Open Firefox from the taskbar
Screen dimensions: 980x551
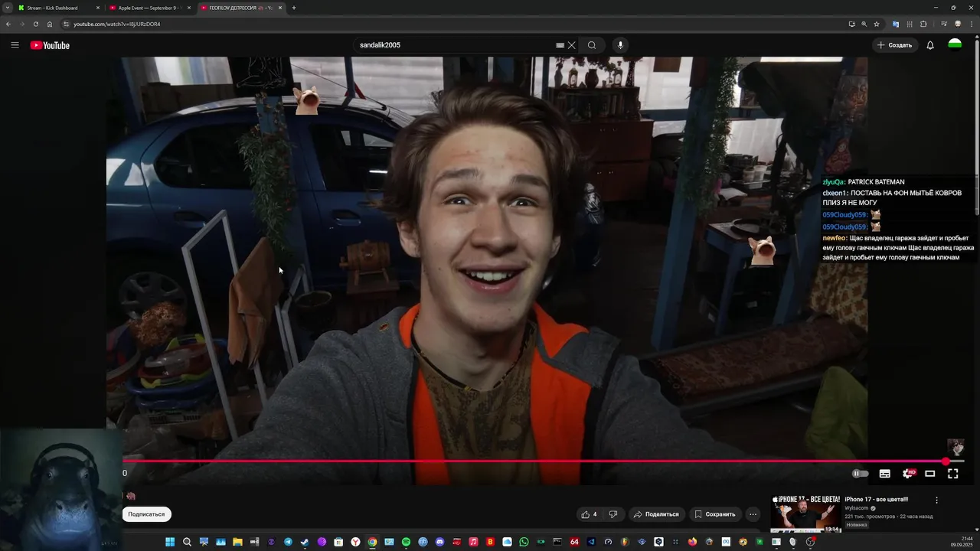pyautogui.click(x=692, y=542)
